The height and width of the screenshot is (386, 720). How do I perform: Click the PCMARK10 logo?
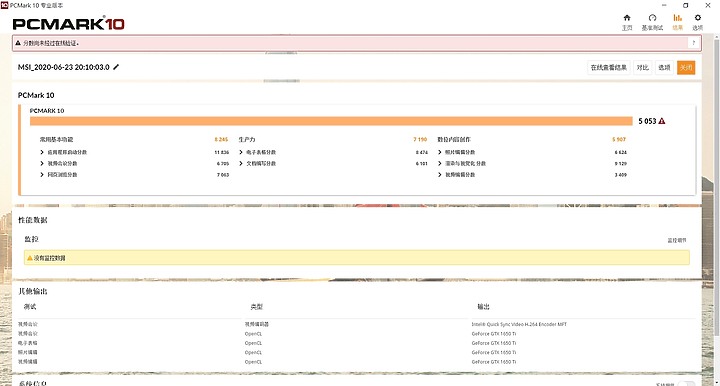point(68,23)
